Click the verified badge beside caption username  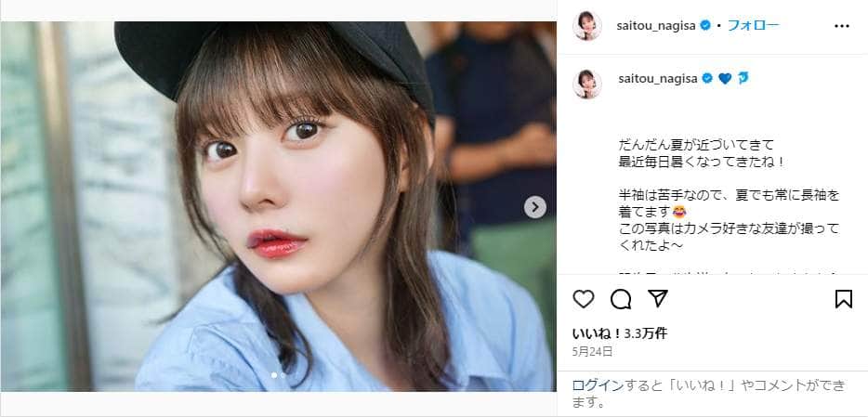pyautogui.click(x=707, y=79)
